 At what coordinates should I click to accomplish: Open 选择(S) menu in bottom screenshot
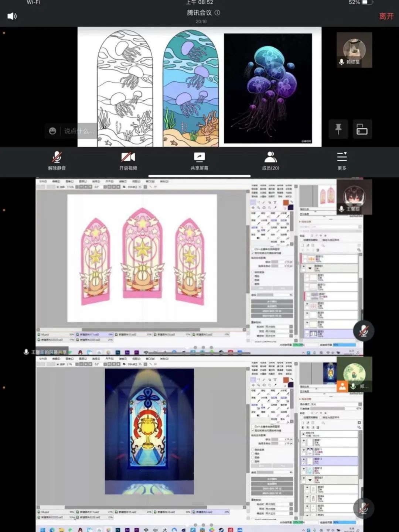(x=96, y=358)
